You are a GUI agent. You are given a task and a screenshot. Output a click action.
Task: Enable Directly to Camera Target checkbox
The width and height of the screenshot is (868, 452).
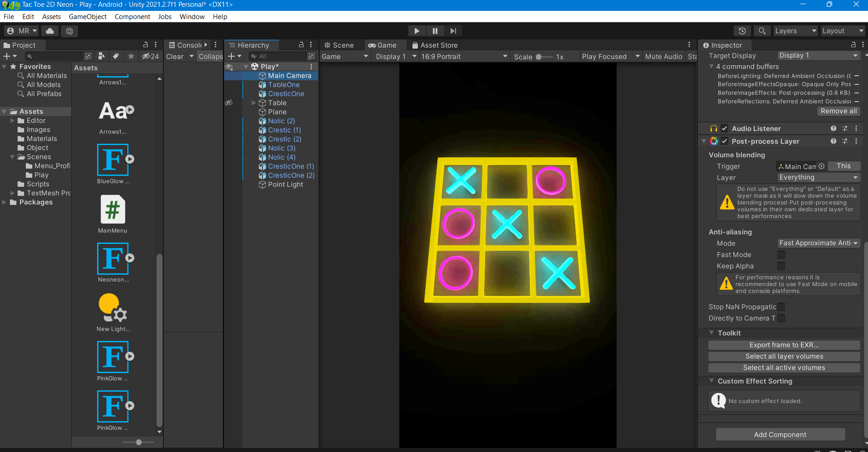(x=781, y=318)
